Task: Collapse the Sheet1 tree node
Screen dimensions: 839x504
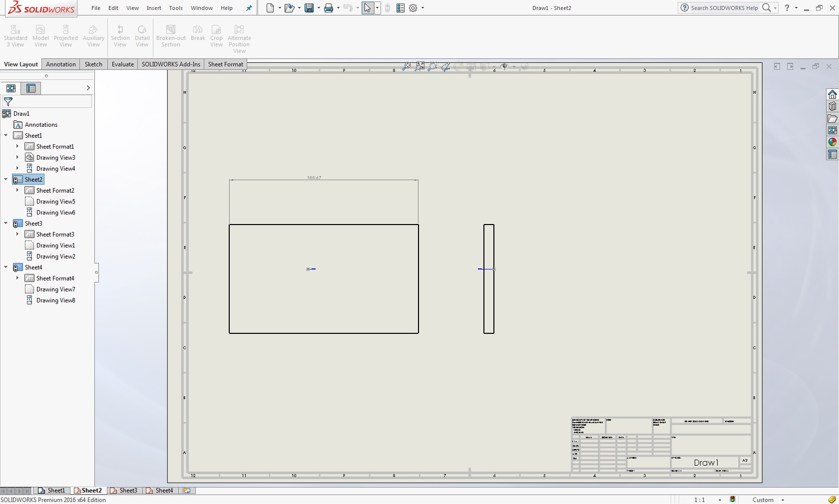Action: tap(6, 135)
